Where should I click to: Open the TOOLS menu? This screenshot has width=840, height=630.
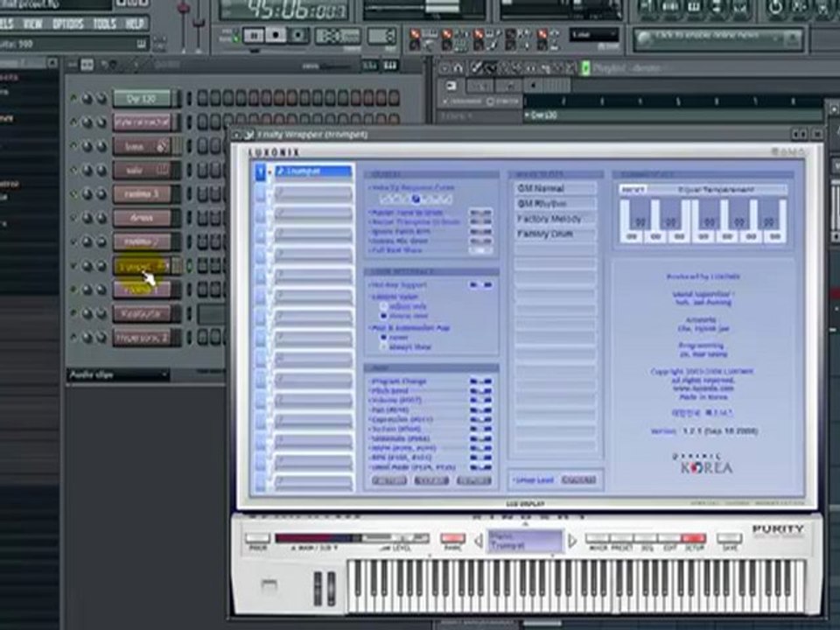tap(104, 24)
